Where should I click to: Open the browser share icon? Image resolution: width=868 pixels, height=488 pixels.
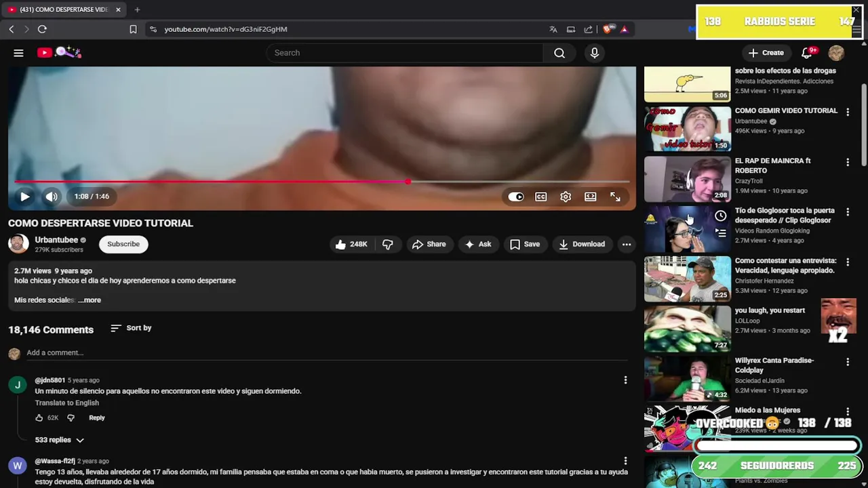click(588, 29)
